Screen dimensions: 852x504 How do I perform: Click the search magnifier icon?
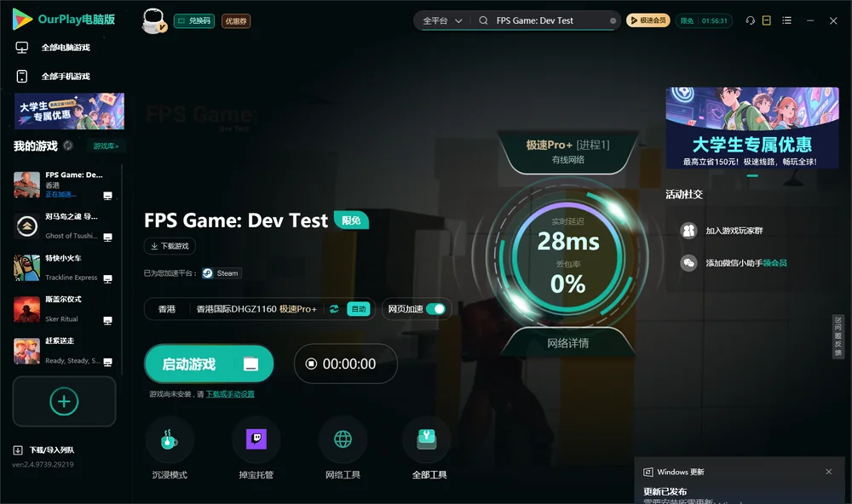pos(483,20)
